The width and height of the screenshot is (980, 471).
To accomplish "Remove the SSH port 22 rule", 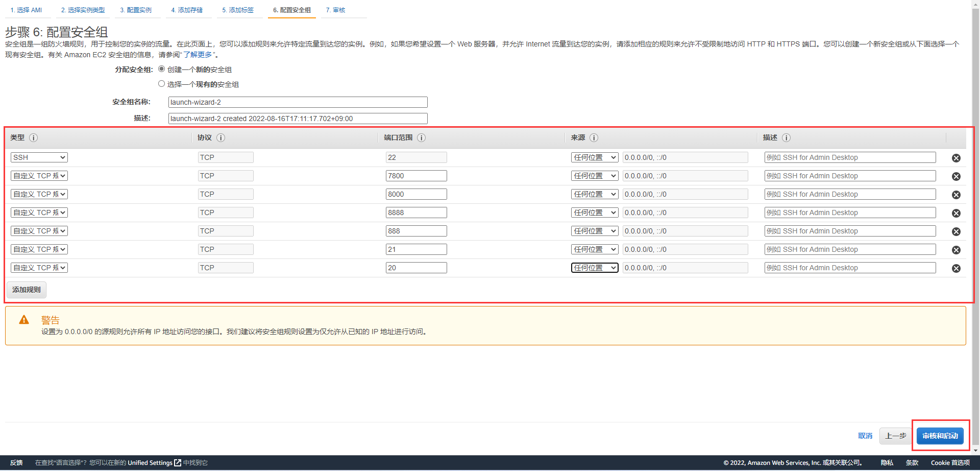I will [x=956, y=158].
